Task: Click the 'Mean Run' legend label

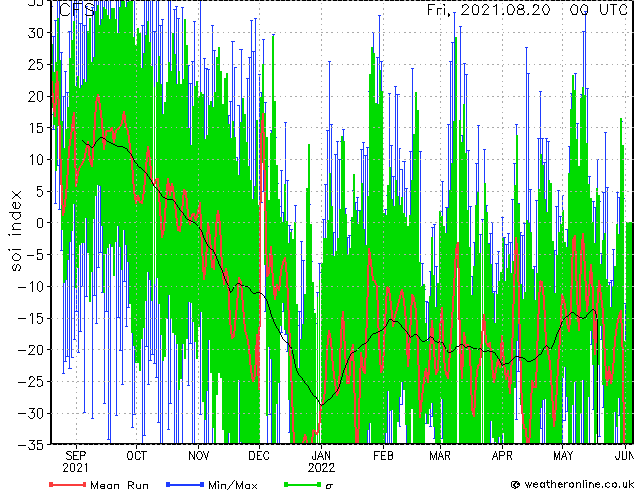Action: 119,485
